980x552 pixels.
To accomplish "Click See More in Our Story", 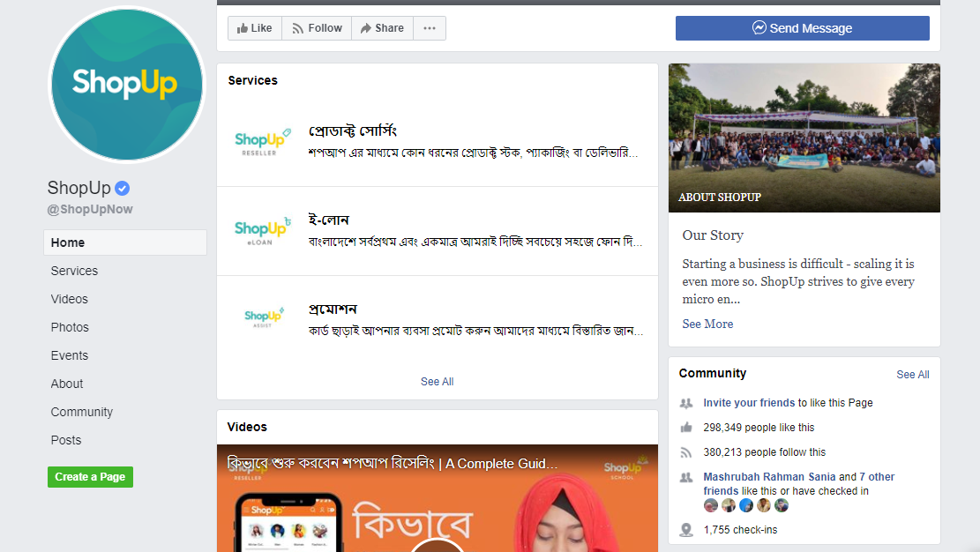I will tap(707, 324).
